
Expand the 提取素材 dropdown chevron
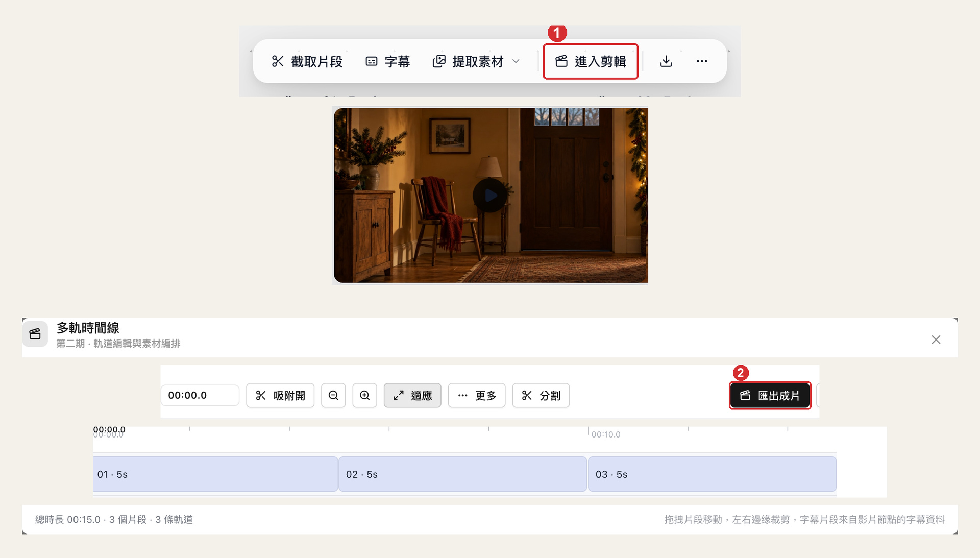516,61
